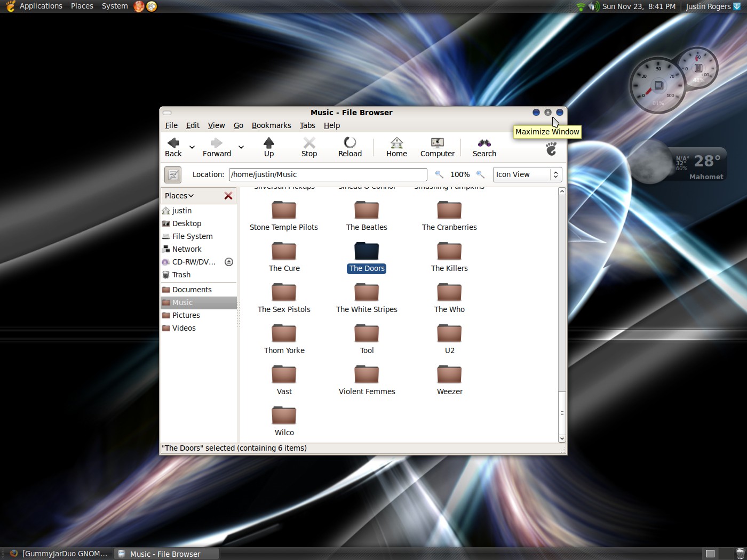The image size is (747, 560).
Task: Select Violent Femmes folder
Action: 367,380
